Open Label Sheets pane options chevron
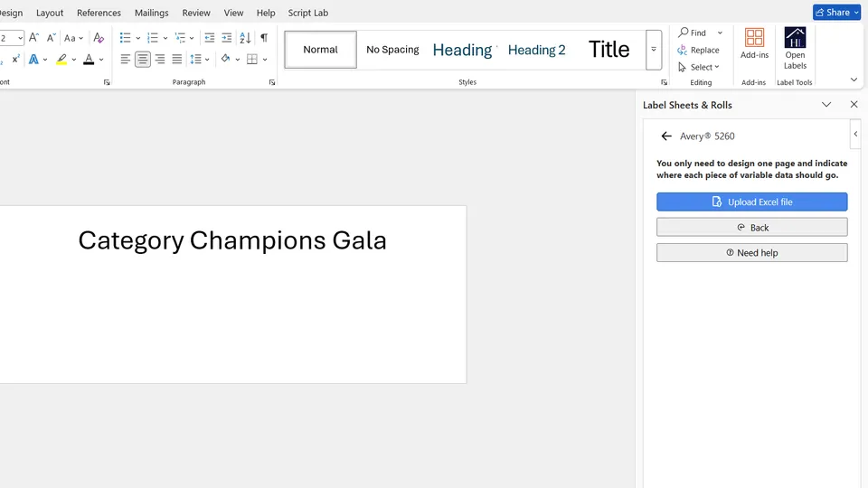This screenshot has width=868, height=488. click(826, 105)
